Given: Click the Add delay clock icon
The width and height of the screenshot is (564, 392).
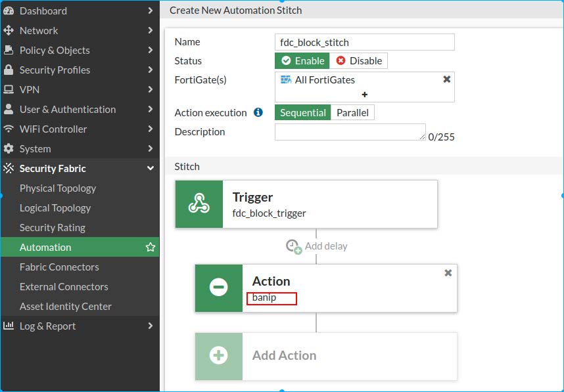Looking at the screenshot, I should click(294, 246).
